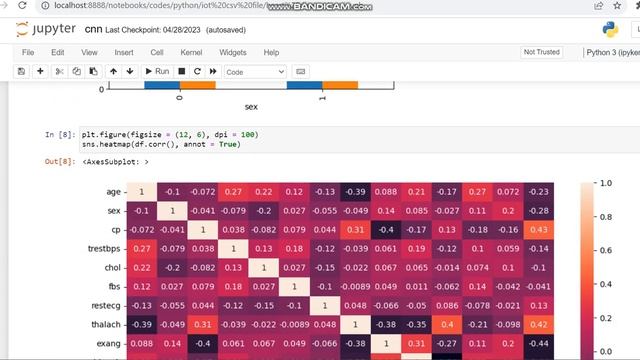Image resolution: width=640 pixels, height=360 pixels.
Task: Open the Kernel menu
Action: (x=191, y=52)
